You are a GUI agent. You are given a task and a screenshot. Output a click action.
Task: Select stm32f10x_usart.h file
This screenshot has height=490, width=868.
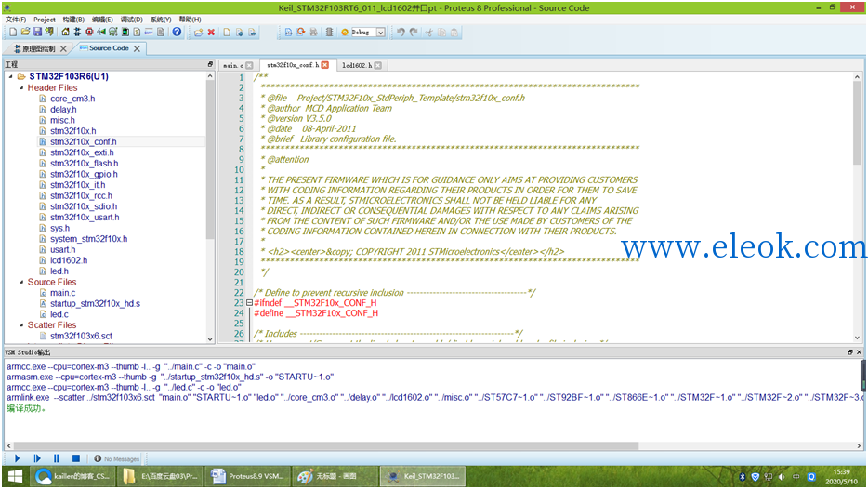(x=85, y=217)
